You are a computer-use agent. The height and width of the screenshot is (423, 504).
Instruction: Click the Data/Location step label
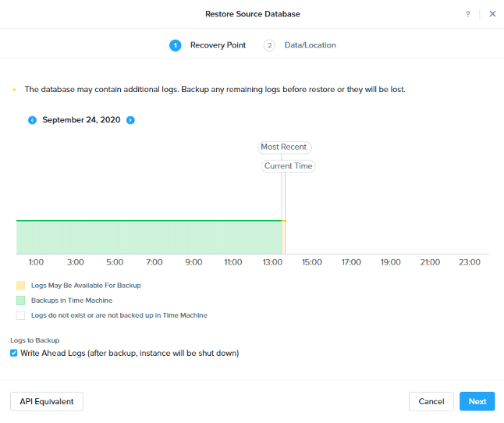click(x=311, y=45)
